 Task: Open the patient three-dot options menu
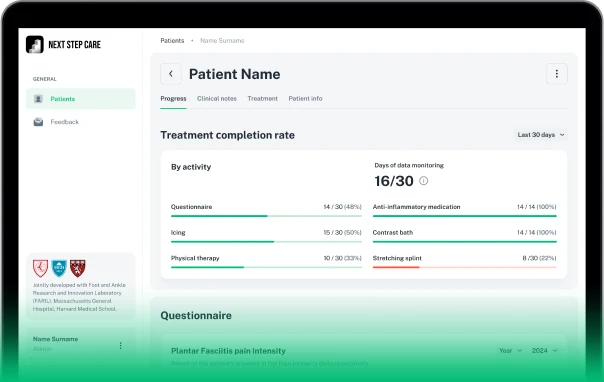[557, 74]
